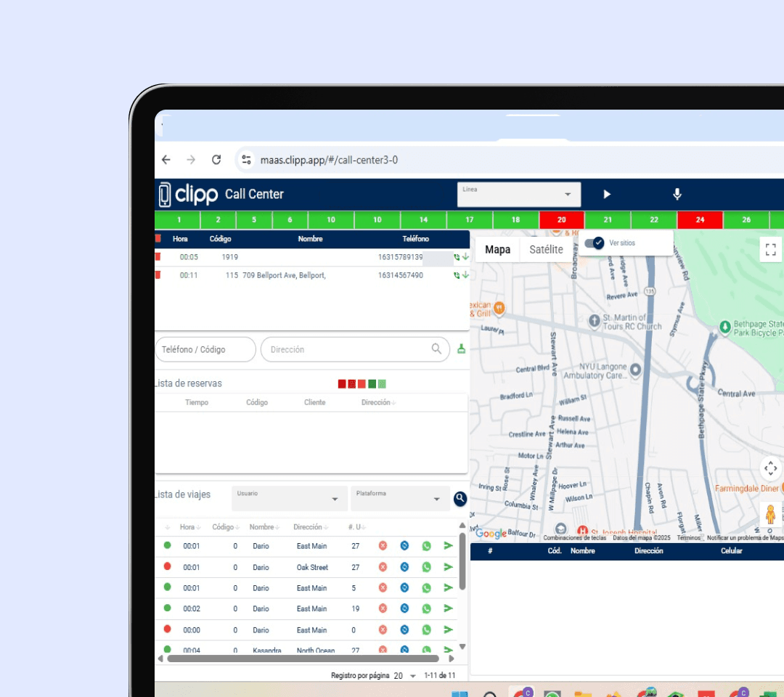Switch to the Mapa view tab
784x697 pixels.
(x=497, y=250)
